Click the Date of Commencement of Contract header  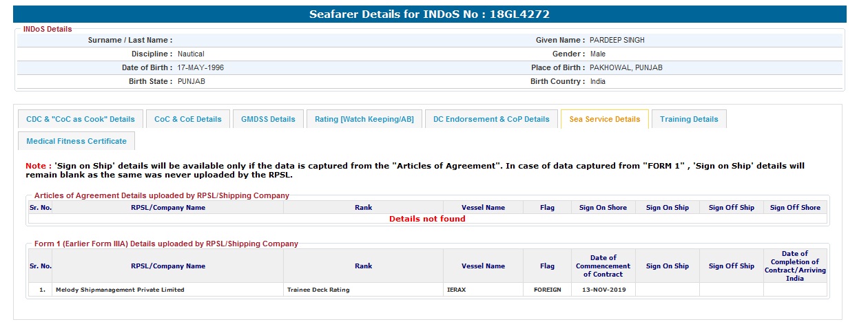coord(603,266)
